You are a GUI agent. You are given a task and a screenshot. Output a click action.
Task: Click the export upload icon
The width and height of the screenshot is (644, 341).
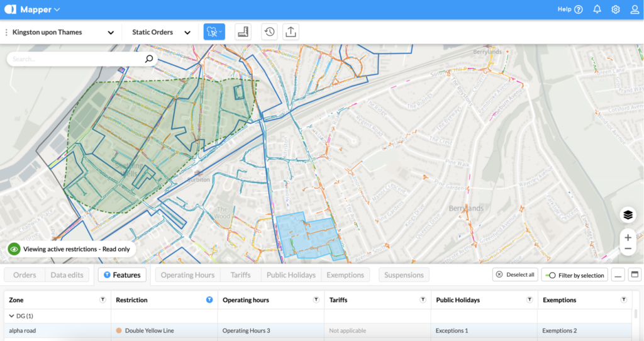[290, 32]
